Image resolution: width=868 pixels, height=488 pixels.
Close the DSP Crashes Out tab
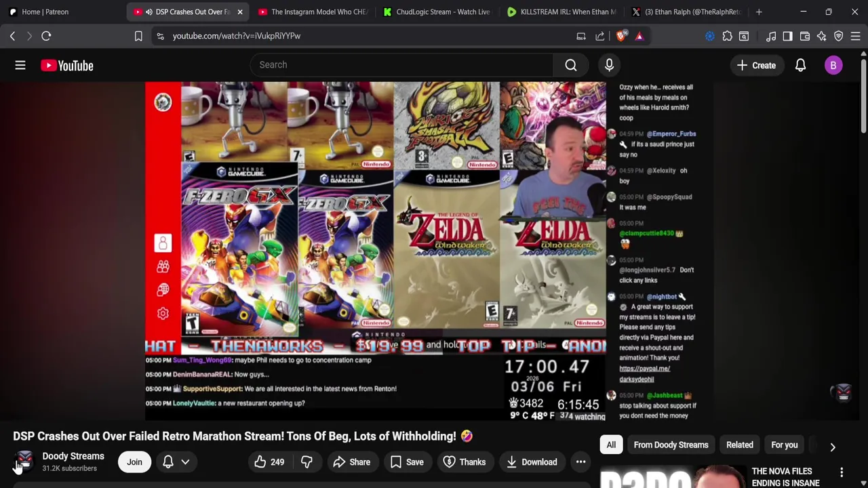239,12
